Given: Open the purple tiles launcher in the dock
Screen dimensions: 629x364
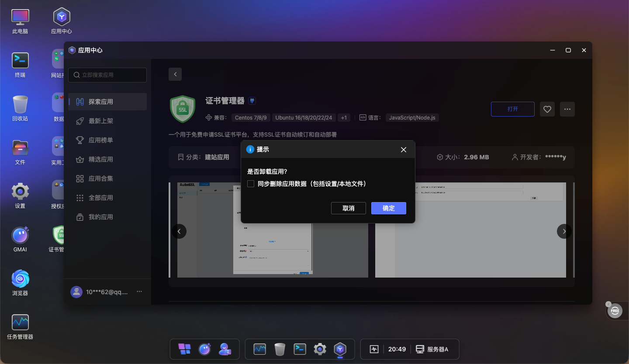Looking at the screenshot, I should click(x=184, y=349).
